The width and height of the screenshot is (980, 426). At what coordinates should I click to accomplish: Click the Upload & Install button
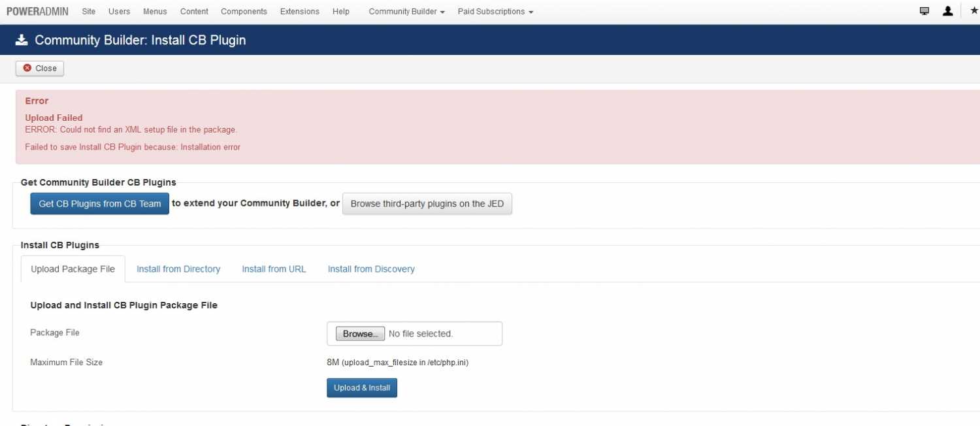[x=362, y=387]
